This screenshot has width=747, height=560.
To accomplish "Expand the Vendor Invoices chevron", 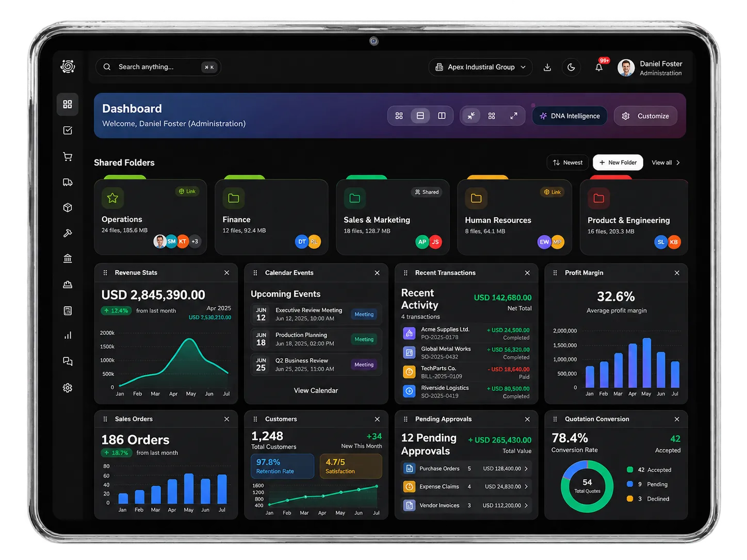I will [526, 505].
